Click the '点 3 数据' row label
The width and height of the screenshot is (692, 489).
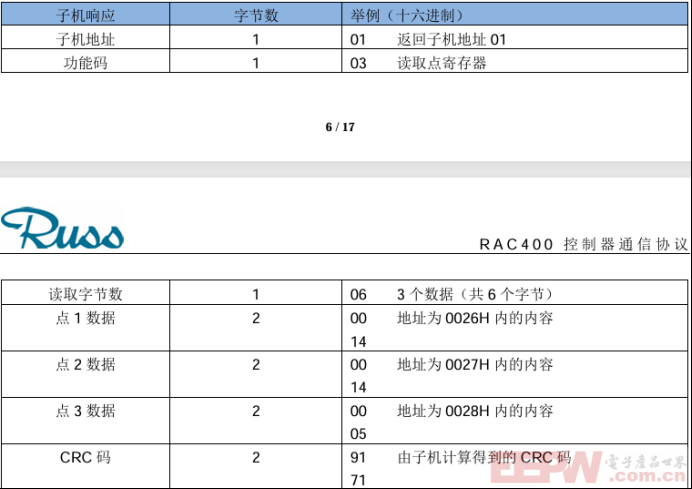(86, 410)
